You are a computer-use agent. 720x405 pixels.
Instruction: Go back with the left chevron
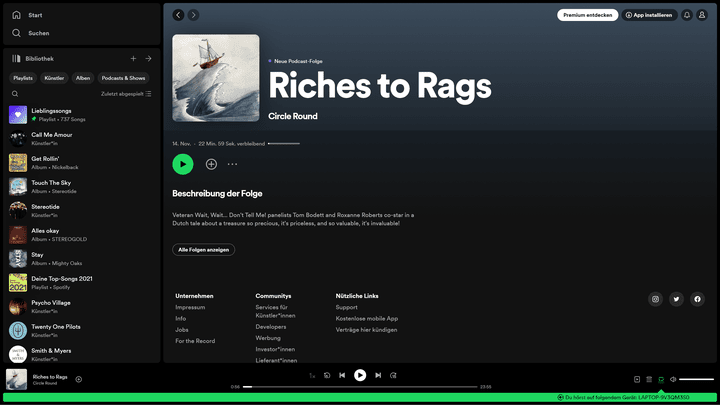[178, 15]
